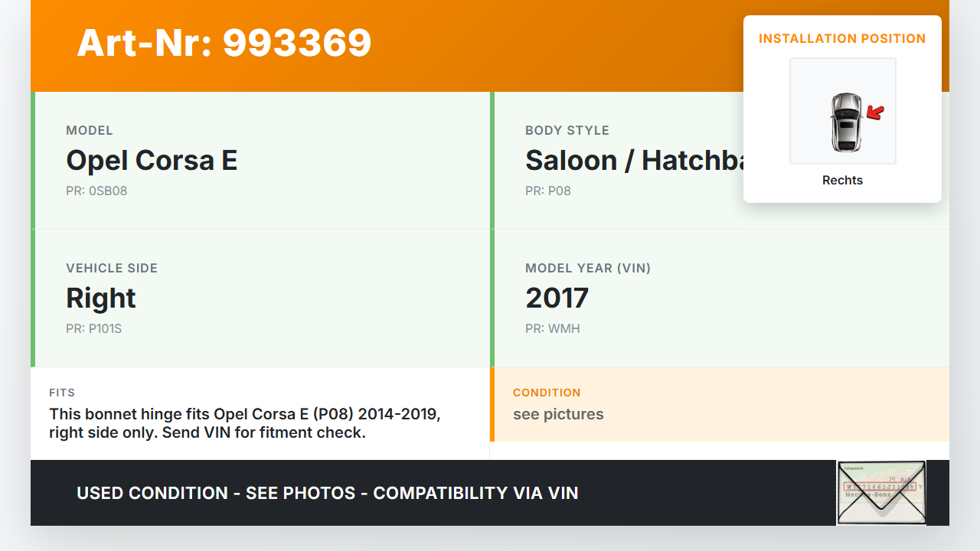Click the PR: P101S code

(x=93, y=329)
